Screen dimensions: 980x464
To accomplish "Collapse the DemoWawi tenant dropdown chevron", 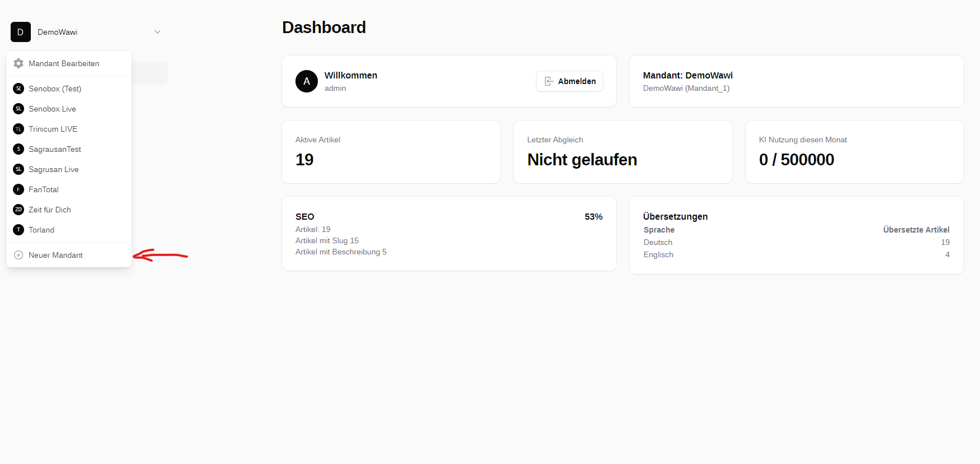I will tap(158, 32).
